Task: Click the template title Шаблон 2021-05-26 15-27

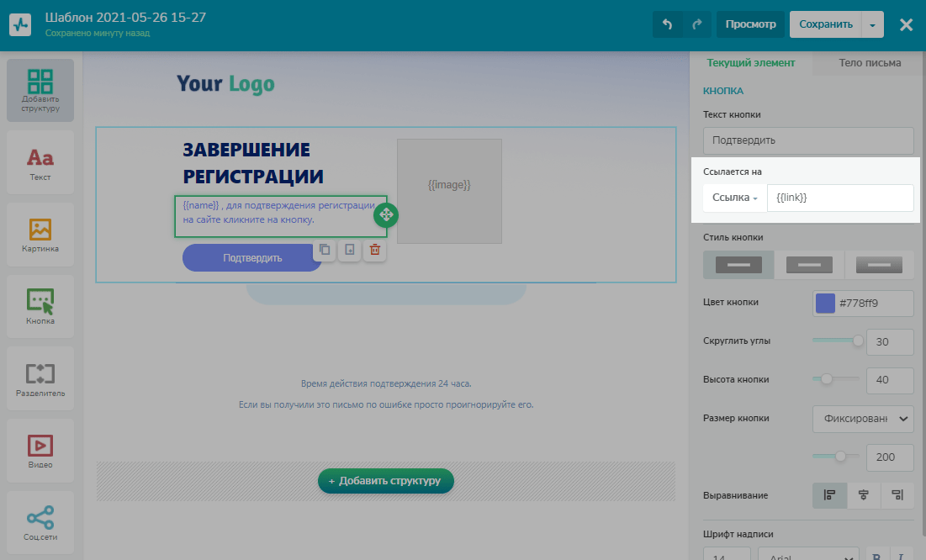Action: point(126,17)
